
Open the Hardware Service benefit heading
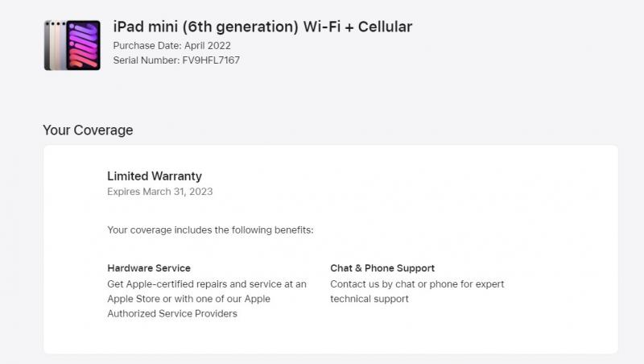tap(149, 268)
